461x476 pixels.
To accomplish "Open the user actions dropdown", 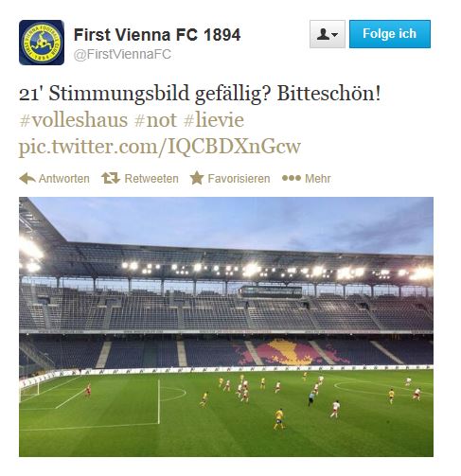I will pos(328,34).
